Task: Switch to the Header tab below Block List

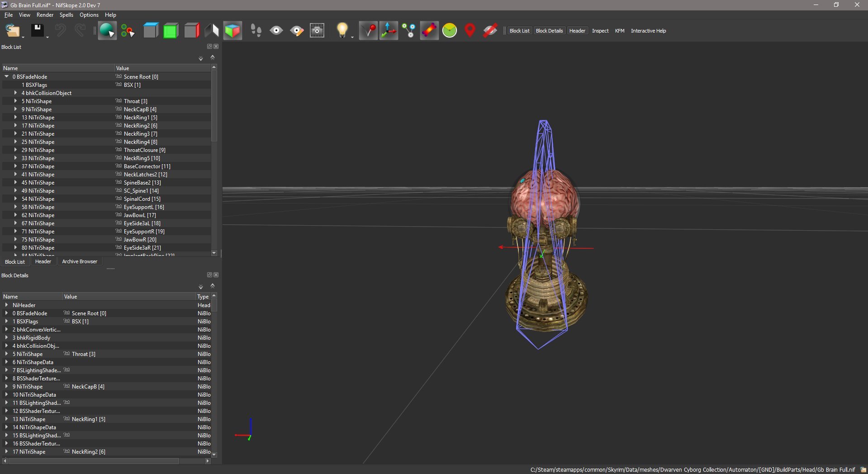Action: click(x=43, y=261)
